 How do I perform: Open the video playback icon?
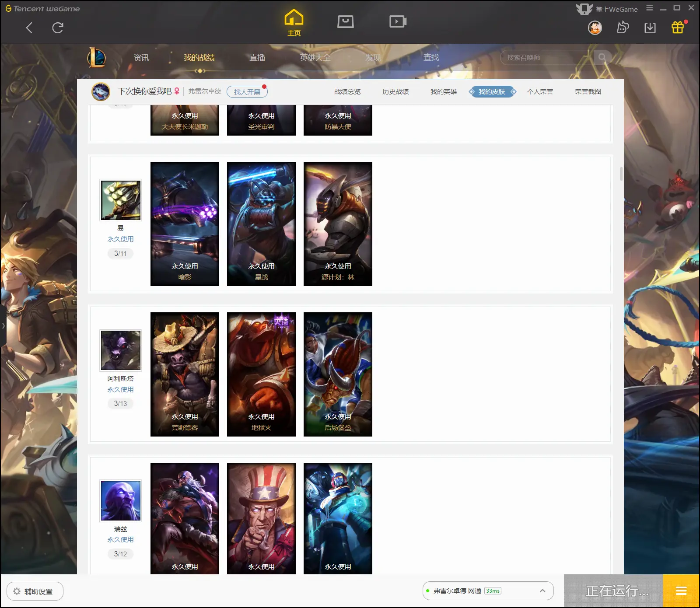[398, 21]
